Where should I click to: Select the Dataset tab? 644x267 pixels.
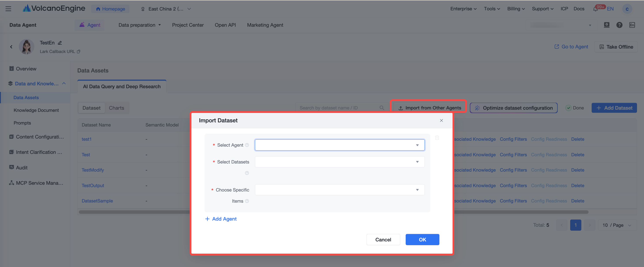tap(92, 108)
